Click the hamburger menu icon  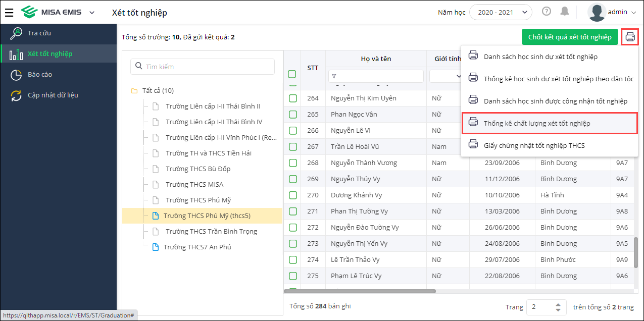coord(9,13)
